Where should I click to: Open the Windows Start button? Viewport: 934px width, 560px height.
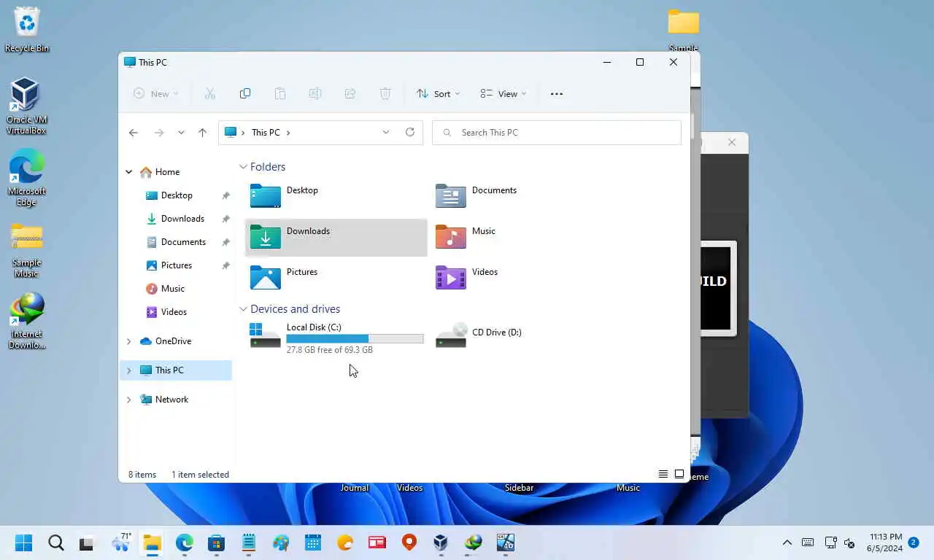pyautogui.click(x=24, y=542)
